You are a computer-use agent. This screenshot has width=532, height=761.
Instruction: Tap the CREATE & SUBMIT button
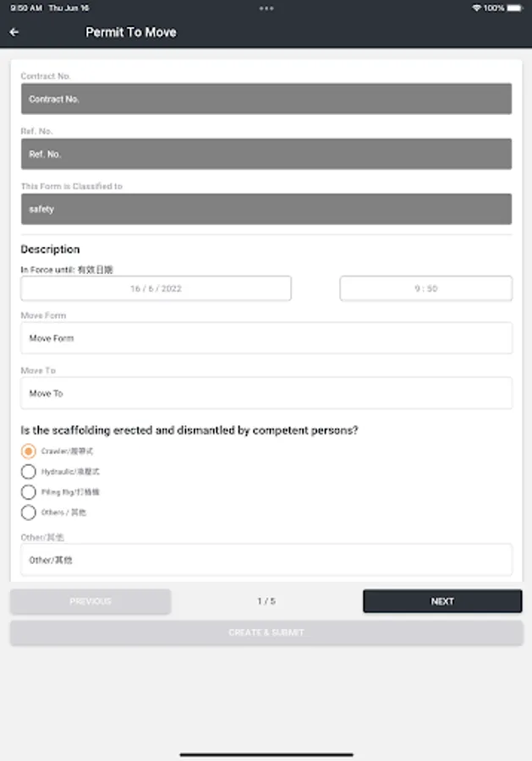pyautogui.click(x=266, y=632)
